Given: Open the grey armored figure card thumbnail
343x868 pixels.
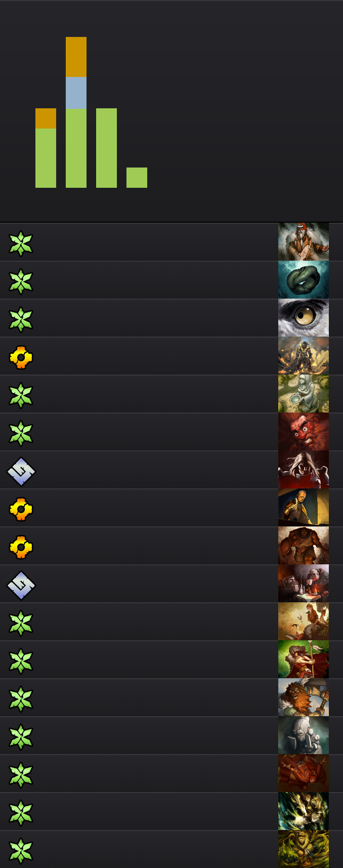Looking at the screenshot, I should tap(304, 735).
